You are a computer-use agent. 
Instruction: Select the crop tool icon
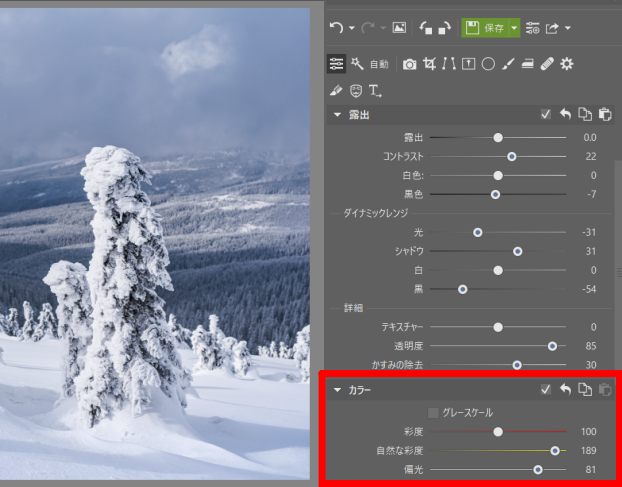point(429,64)
